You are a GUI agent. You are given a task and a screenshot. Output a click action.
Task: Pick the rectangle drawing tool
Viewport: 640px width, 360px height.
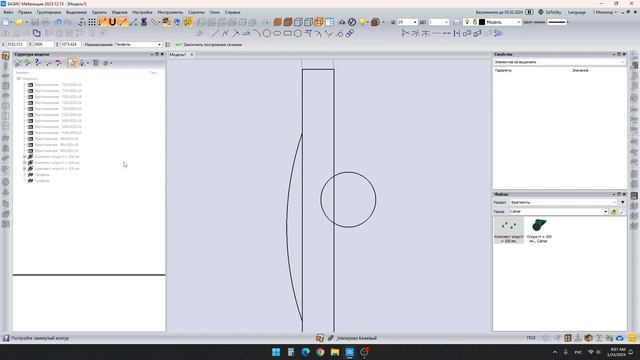pyautogui.click(x=287, y=33)
